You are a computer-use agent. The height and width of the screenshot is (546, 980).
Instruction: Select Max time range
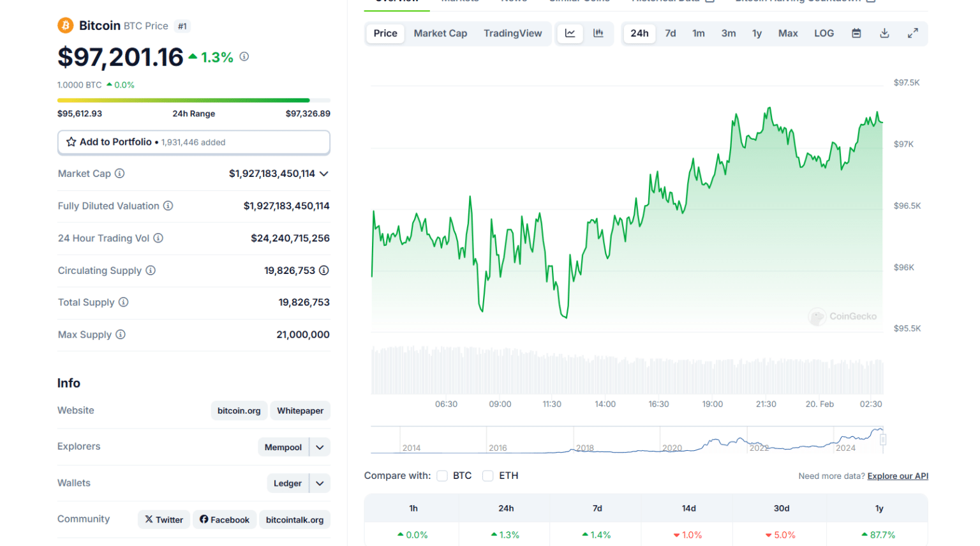[x=788, y=33]
